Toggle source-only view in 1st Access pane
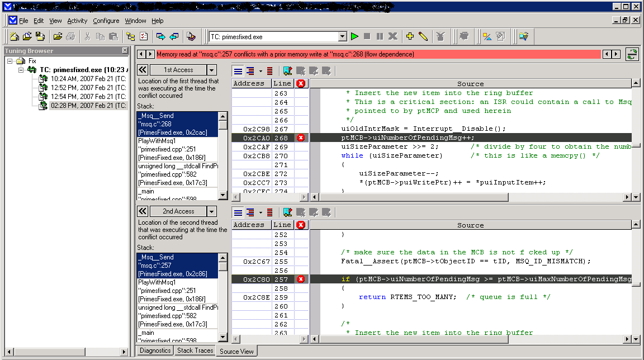644x360 pixels. pyautogui.click(x=238, y=70)
